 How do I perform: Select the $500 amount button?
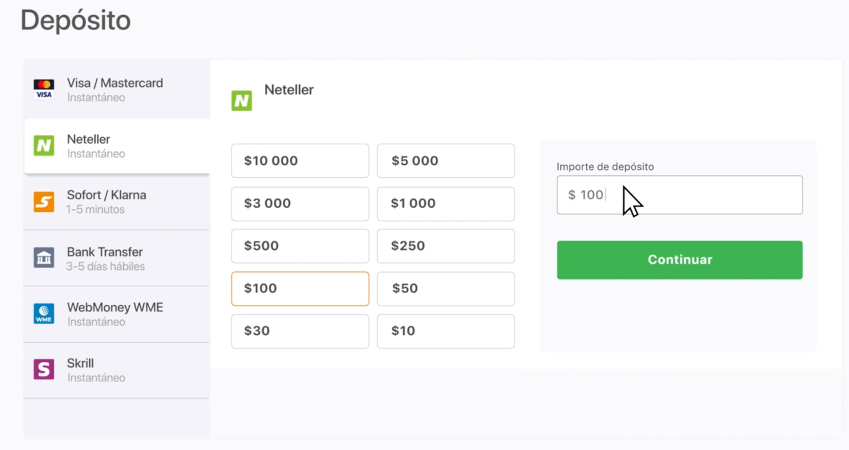coord(300,246)
